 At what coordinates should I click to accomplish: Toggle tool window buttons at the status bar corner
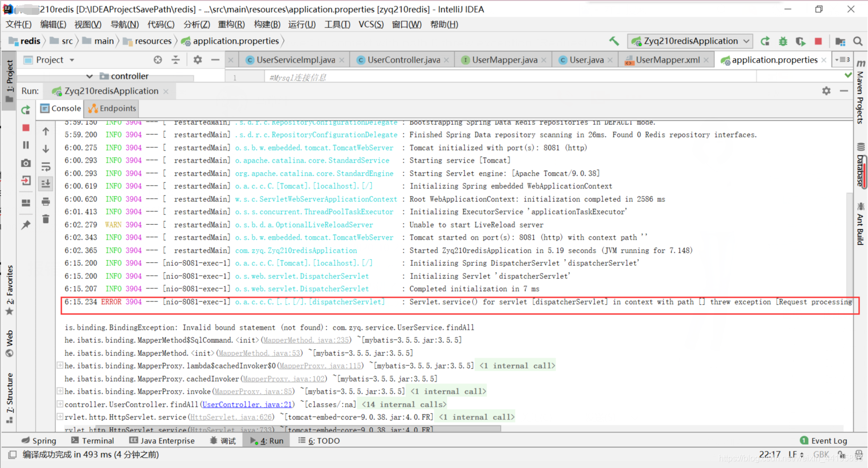pos(12,455)
